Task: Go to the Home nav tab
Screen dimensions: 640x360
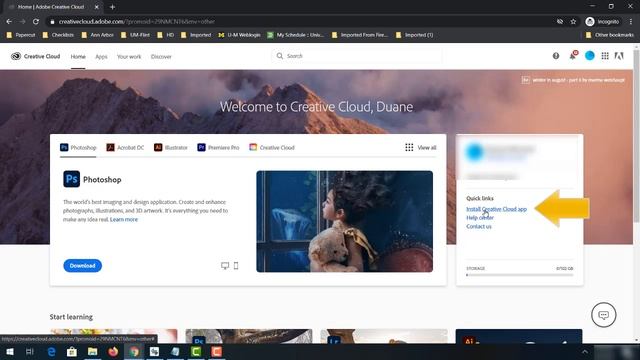Action: click(78, 57)
